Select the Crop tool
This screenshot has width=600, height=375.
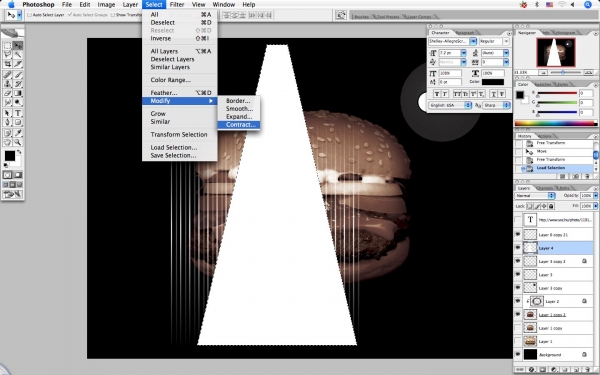(7, 64)
